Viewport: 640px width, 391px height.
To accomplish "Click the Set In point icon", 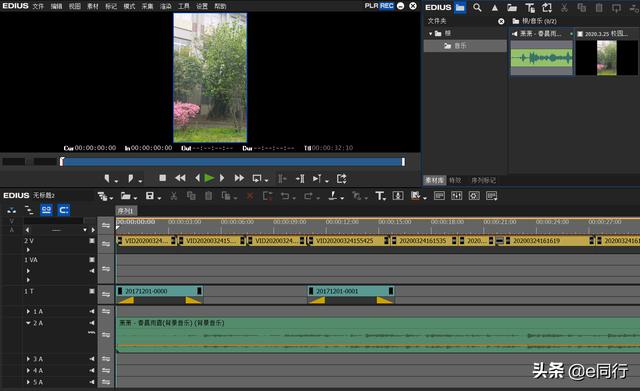I will point(107,178).
